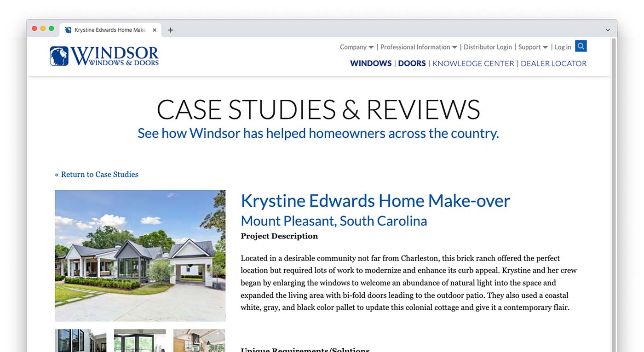Open a new browser tab with plus
Viewport: 644px width, 352px height.
[171, 30]
